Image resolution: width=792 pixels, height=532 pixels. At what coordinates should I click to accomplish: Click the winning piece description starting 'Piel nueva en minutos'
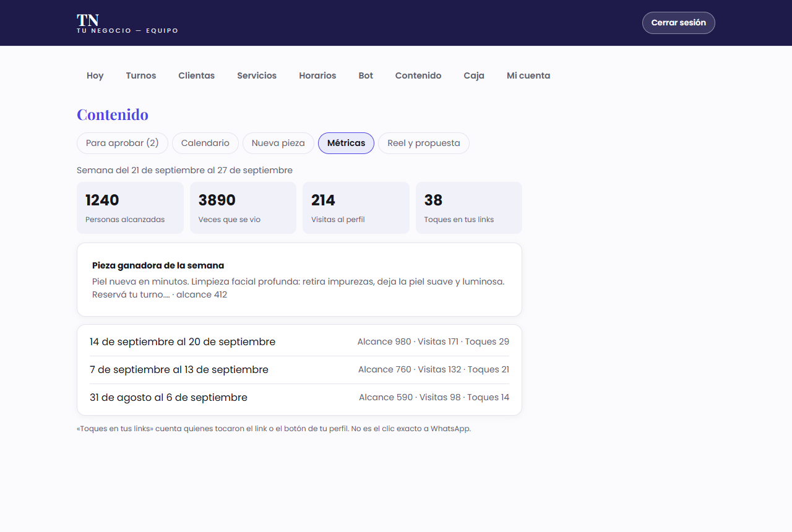(x=298, y=288)
